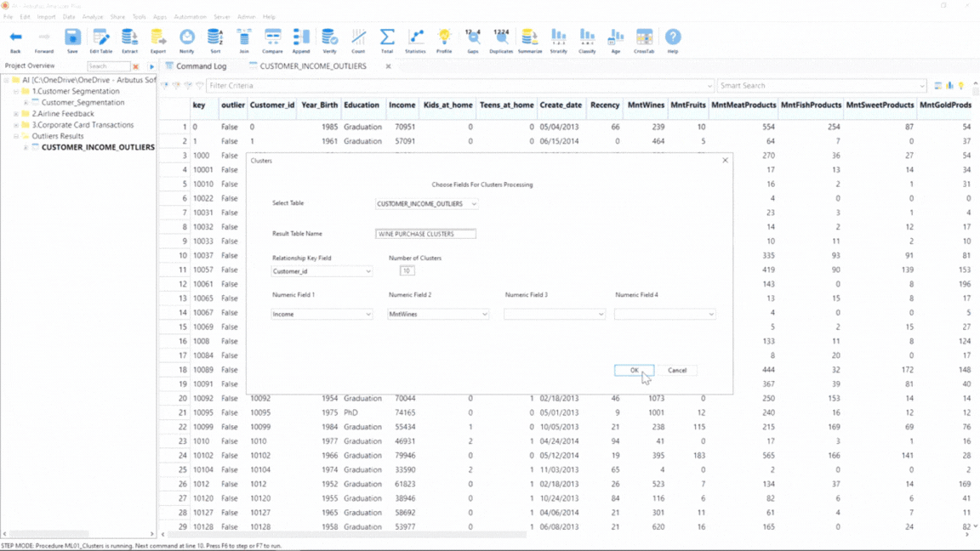Open the Stratify tool
Viewport: 980px width, 551px height.
coord(559,37)
